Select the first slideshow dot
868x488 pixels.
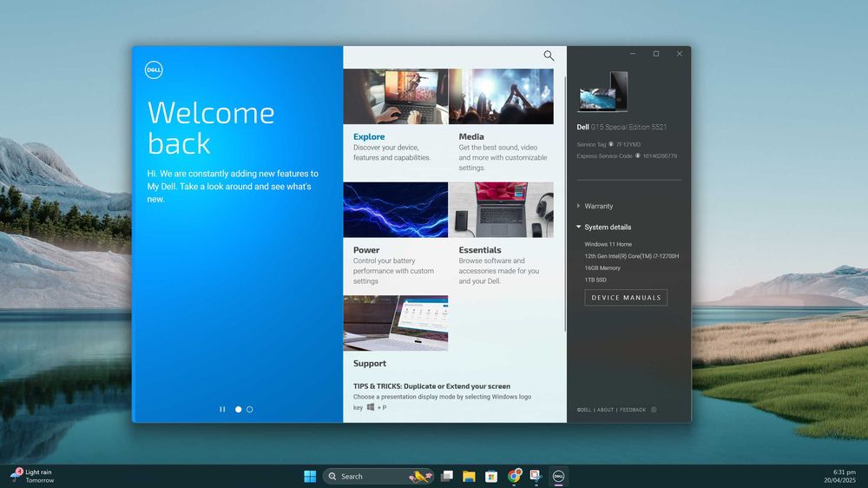coord(238,409)
